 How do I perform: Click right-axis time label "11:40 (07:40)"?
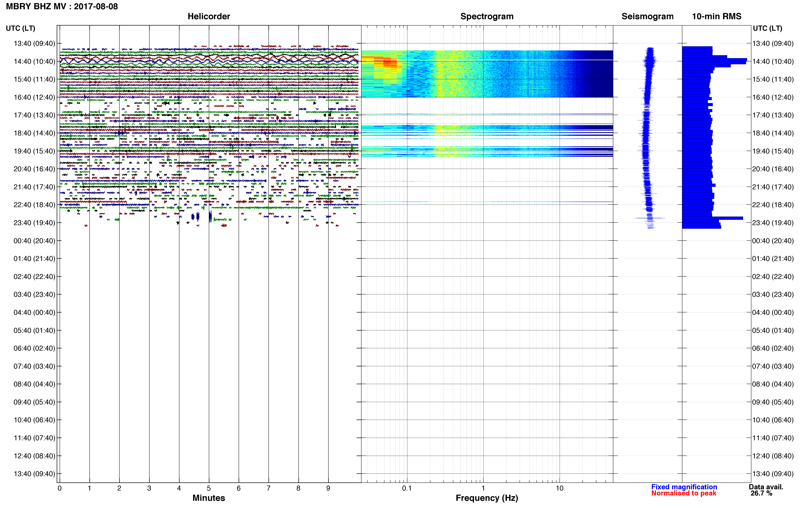coord(773,438)
